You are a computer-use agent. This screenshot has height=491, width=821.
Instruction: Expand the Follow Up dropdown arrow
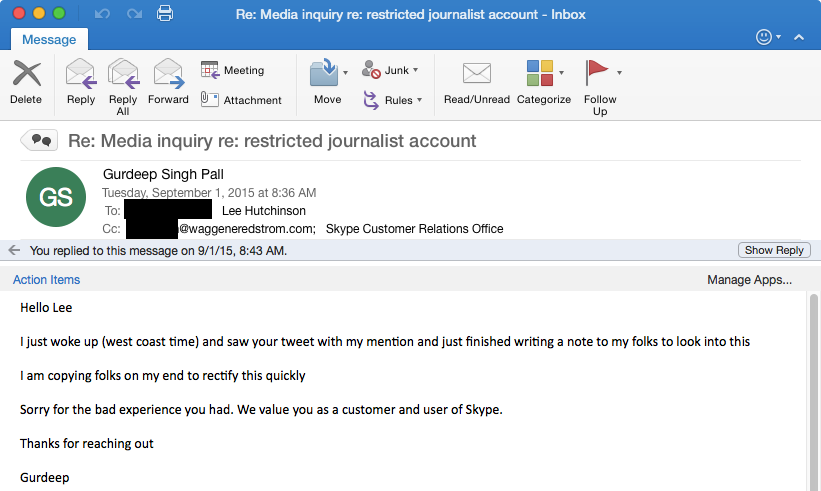619,73
